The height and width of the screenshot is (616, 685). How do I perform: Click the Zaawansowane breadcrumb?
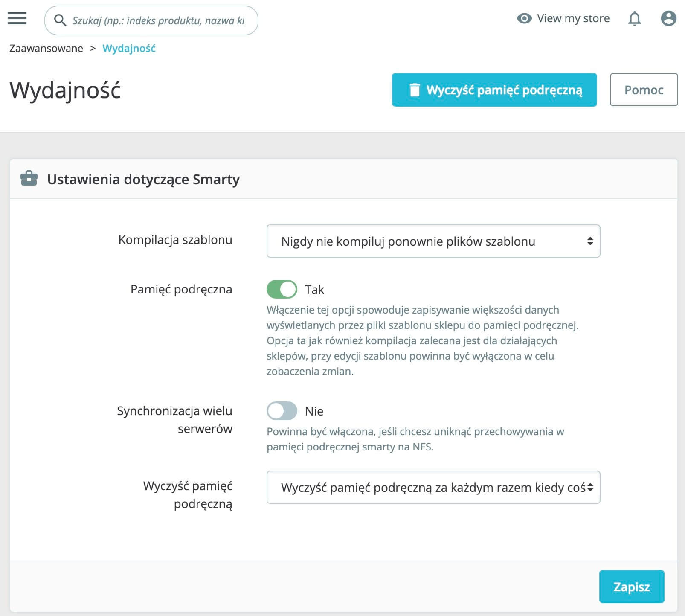pos(46,48)
